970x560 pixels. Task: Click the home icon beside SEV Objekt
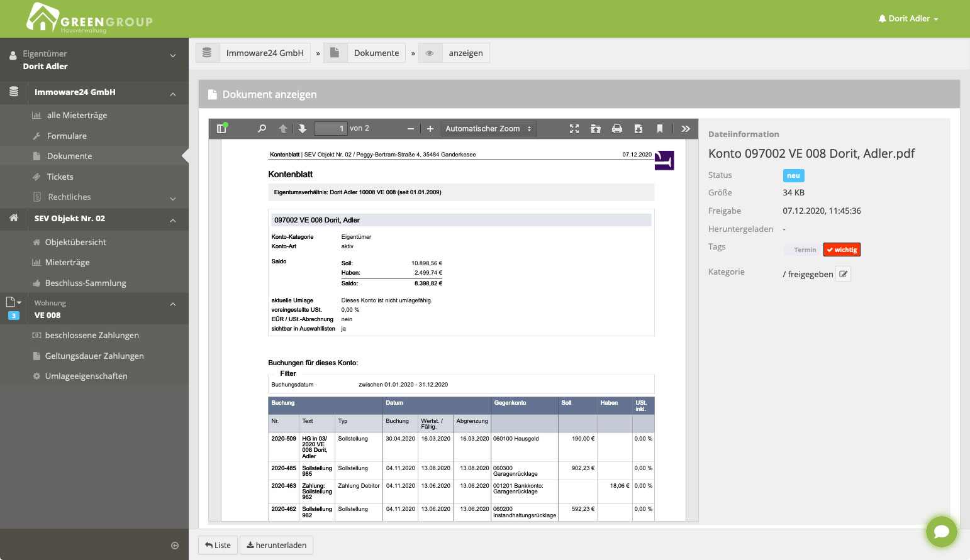(x=14, y=218)
